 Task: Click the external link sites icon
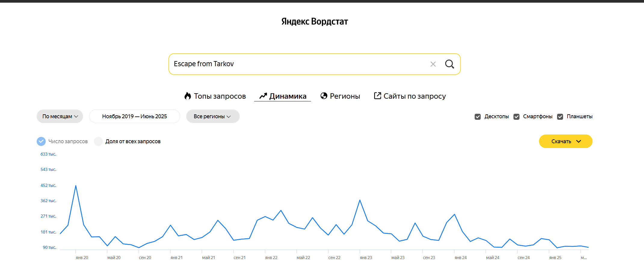[x=377, y=96]
